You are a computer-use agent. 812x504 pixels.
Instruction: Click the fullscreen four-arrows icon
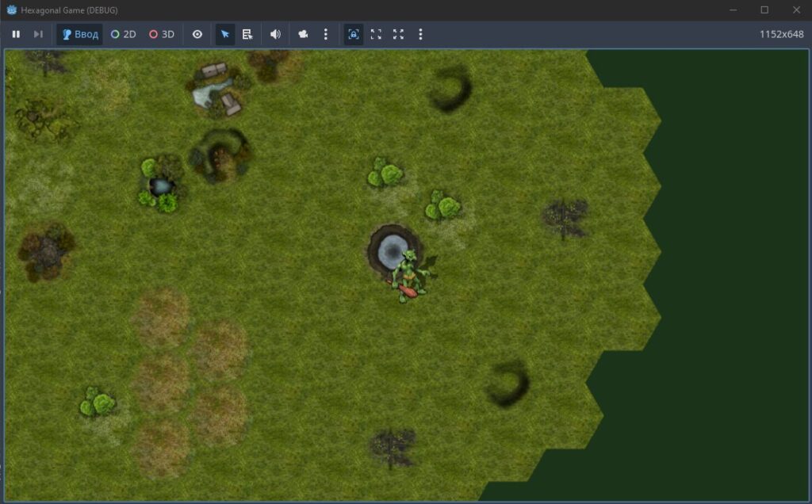coord(398,34)
